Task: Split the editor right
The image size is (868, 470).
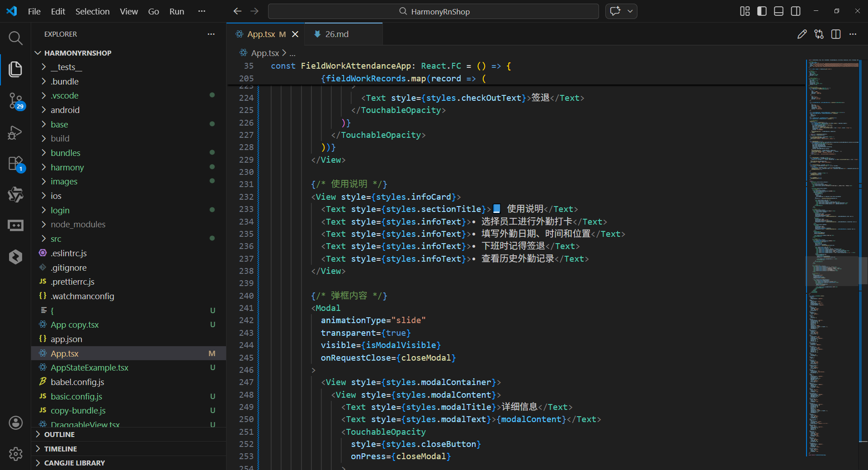Action: 836,34
